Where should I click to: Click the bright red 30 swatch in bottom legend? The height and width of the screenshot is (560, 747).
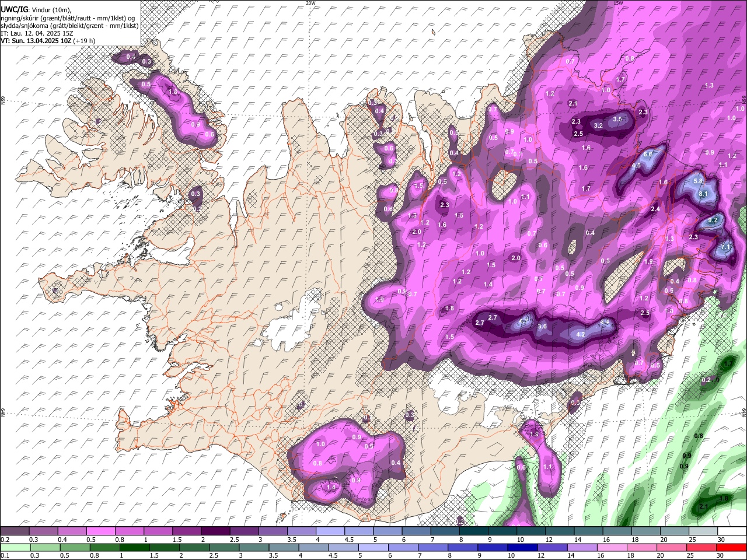pyautogui.click(x=731, y=547)
